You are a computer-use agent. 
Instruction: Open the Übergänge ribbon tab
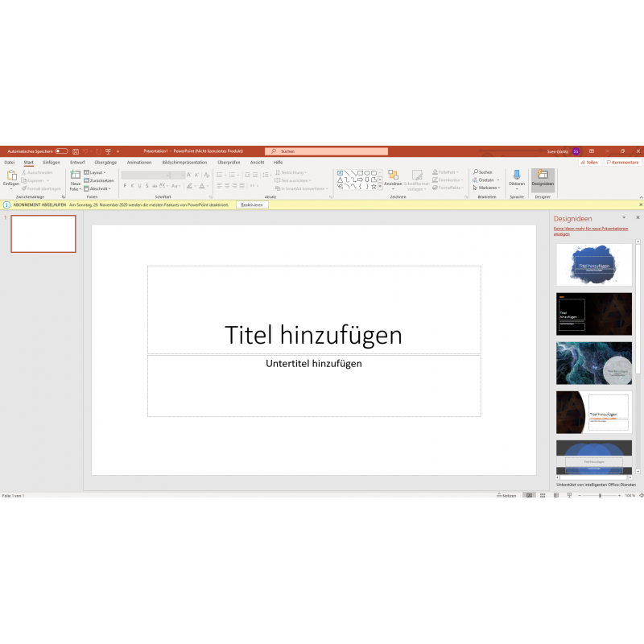(x=105, y=162)
